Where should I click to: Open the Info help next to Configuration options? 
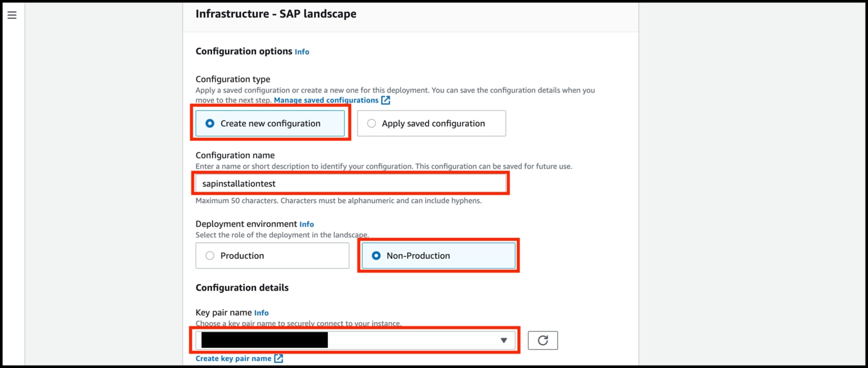302,52
